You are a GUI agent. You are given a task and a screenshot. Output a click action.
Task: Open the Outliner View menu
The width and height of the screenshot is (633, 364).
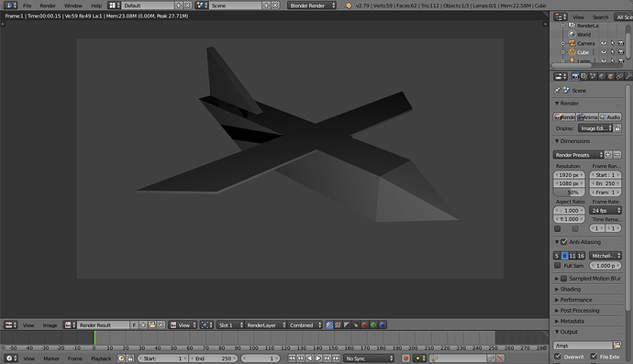(578, 17)
